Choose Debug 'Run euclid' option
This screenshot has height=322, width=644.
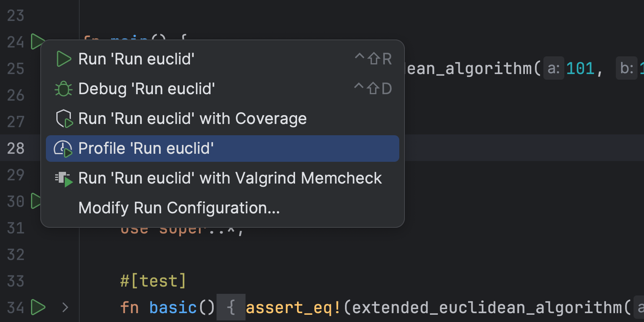pos(147,89)
